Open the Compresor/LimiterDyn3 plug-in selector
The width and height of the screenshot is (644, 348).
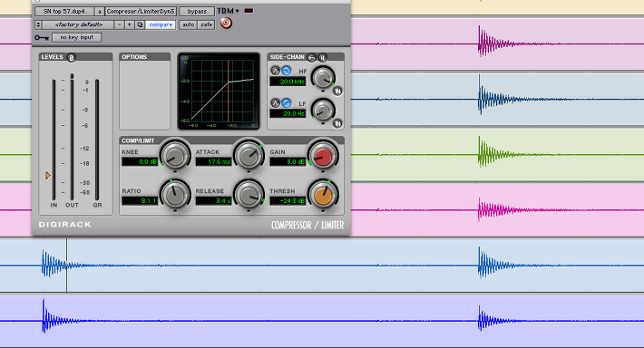pyautogui.click(x=141, y=12)
